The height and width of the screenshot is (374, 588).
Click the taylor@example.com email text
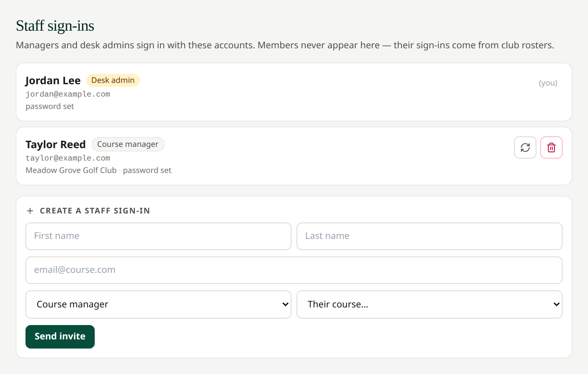(x=68, y=158)
